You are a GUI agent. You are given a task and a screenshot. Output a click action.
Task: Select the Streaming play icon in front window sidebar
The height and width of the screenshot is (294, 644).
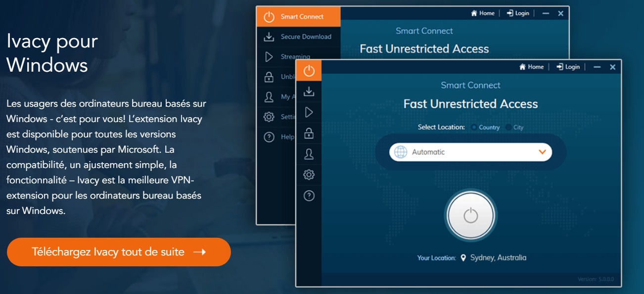tap(309, 112)
